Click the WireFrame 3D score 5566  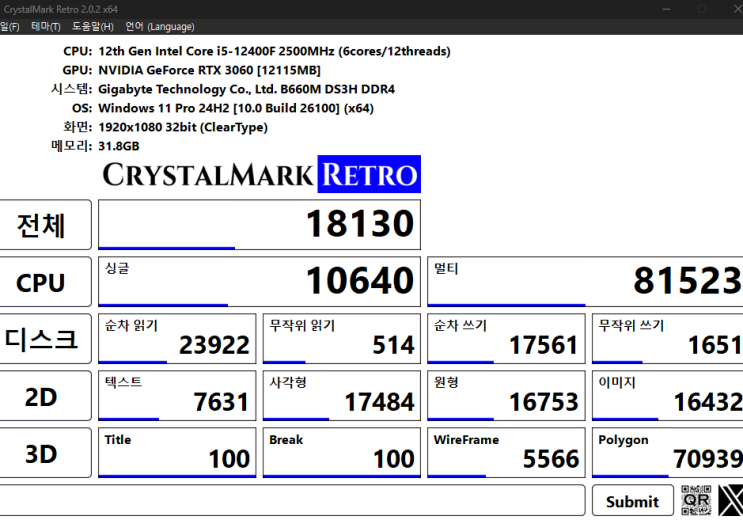(506, 453)
